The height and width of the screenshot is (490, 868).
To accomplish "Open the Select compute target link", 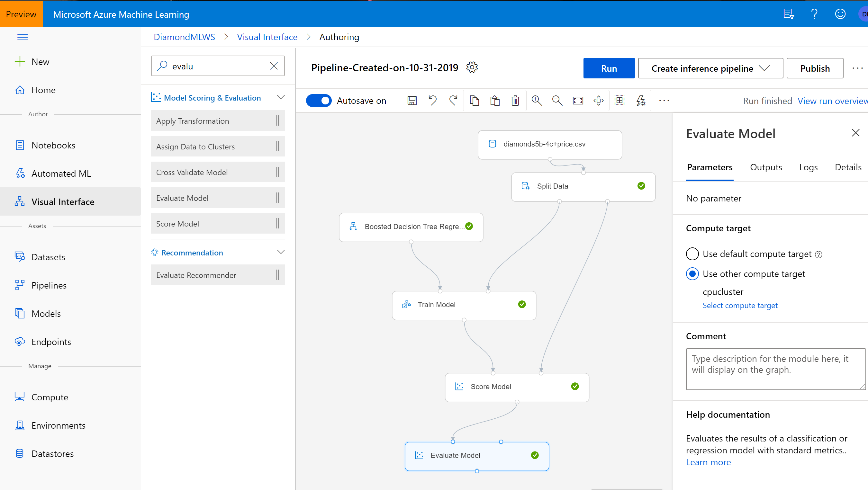I will tap(740, 305).
